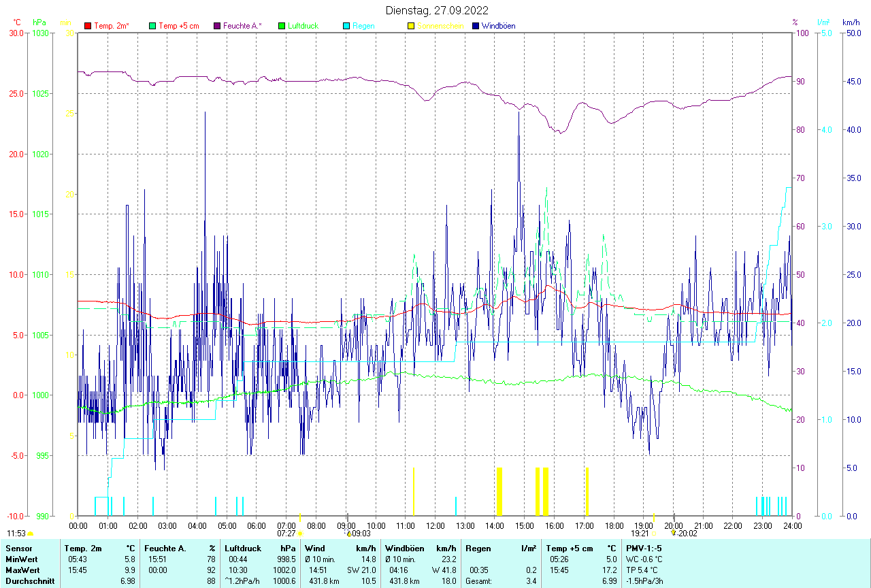This screenshot has width=871, height=588.
Task: Click the '%' axis unit label at top right
Action: 795,22
